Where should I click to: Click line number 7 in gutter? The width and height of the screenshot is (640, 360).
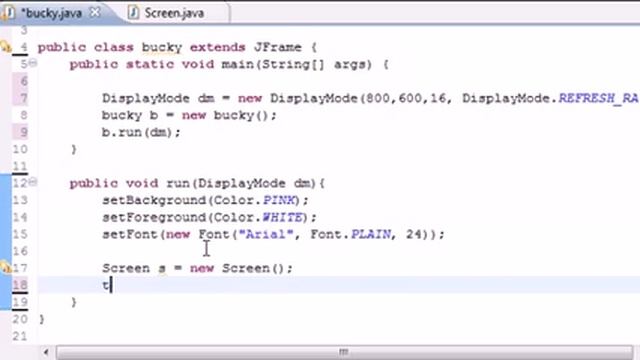point(23,98)
